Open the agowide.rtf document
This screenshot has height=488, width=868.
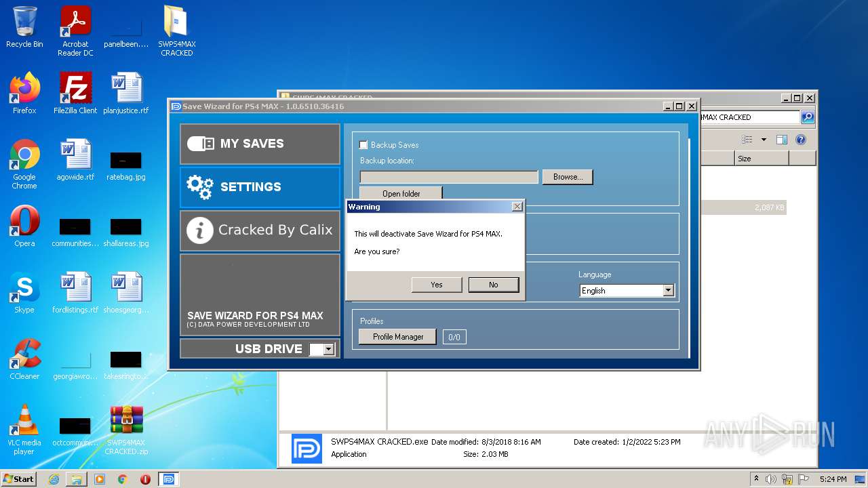click(75, 159)
